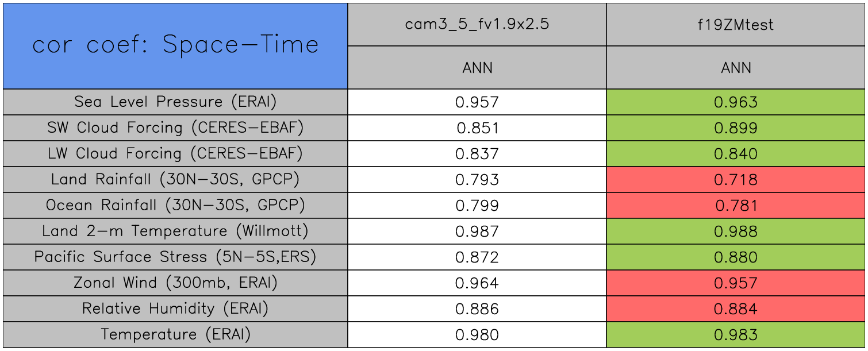Select the f19ZMtest column header
This screenshot has width=868, height=351.
(x=736, y=25)
